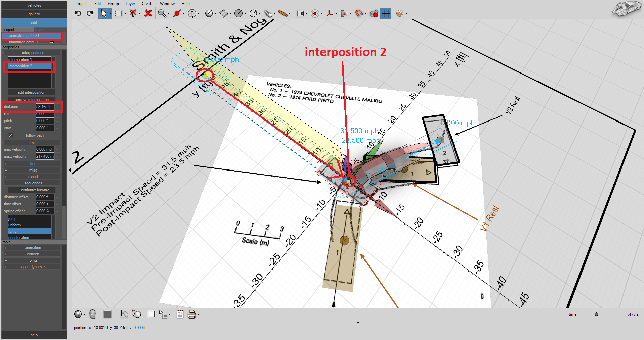Redo the last action
Image resolution: width=644 pixels, height=340 pixels.
click(90, 13)
